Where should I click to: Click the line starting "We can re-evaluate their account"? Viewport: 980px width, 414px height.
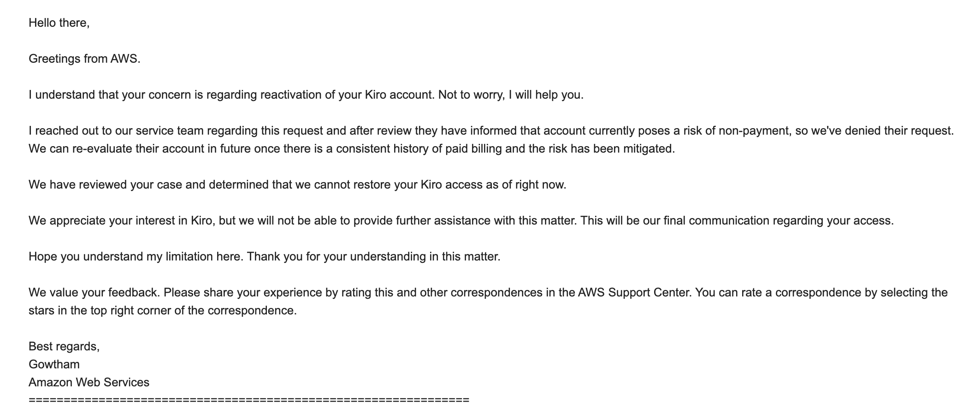pyautogui.click(x=352, y=148)
